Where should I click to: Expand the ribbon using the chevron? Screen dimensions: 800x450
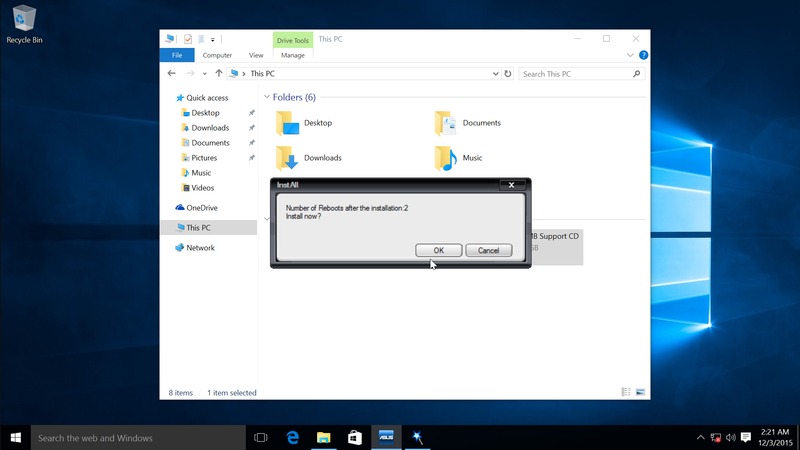[x=632, y=55]
